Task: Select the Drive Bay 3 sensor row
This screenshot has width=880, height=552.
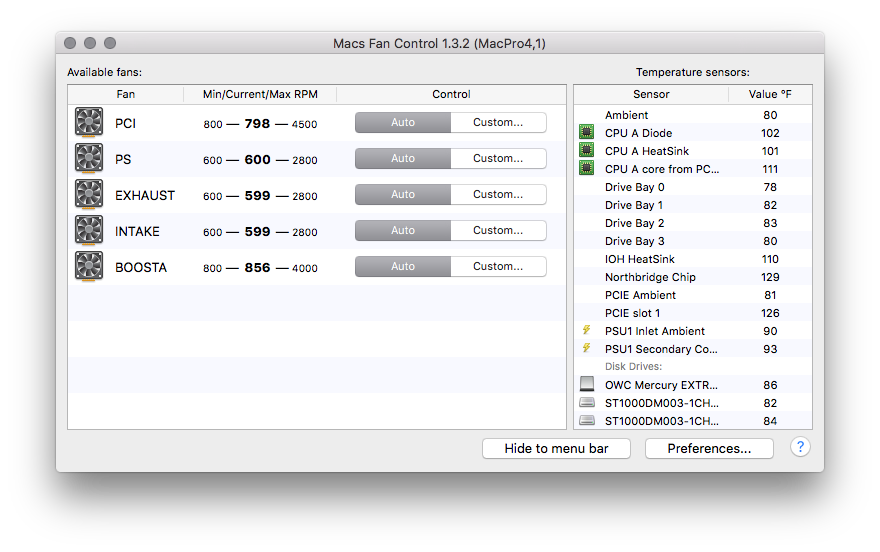Action: [693, 241]
